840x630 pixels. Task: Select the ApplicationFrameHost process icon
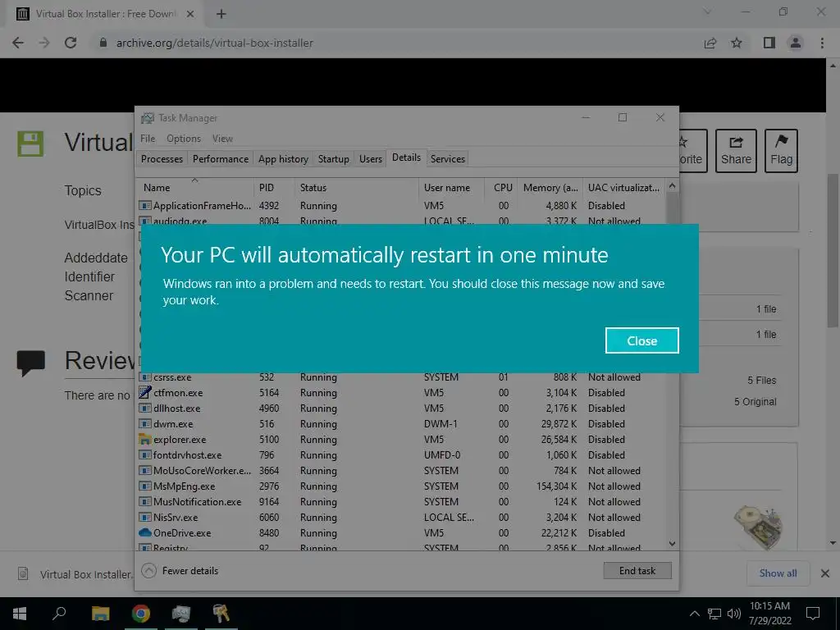pos(144,205)
